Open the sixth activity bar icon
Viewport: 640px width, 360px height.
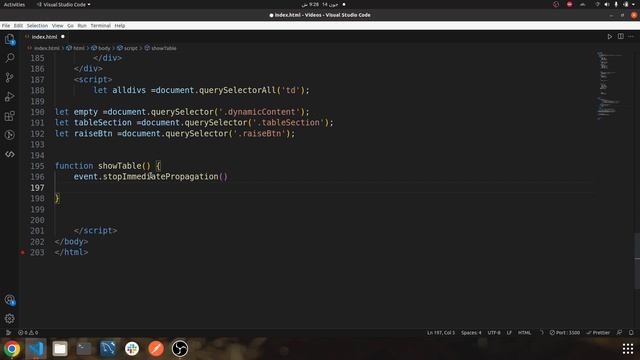coord(10,135)
